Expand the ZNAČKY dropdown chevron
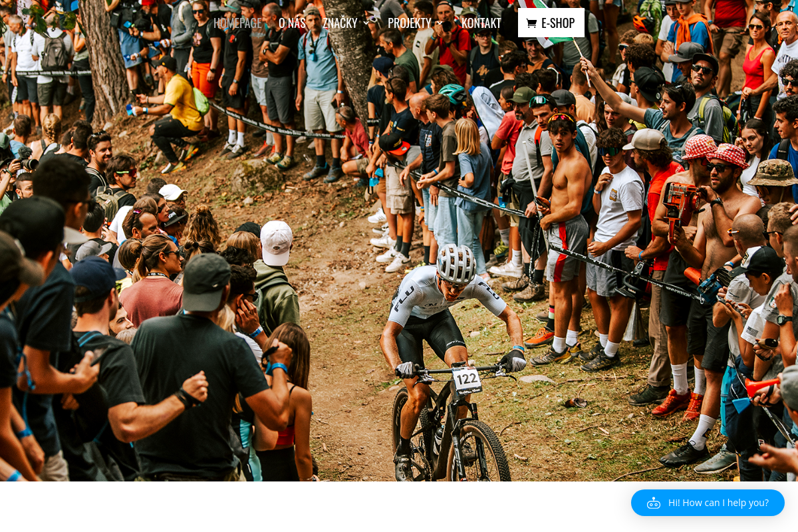The image size is (798, 532). 366,23
